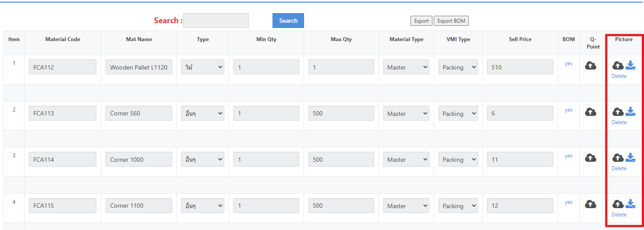Upload picture for FCA112 row
644x230 pixels.
point(618,66)
